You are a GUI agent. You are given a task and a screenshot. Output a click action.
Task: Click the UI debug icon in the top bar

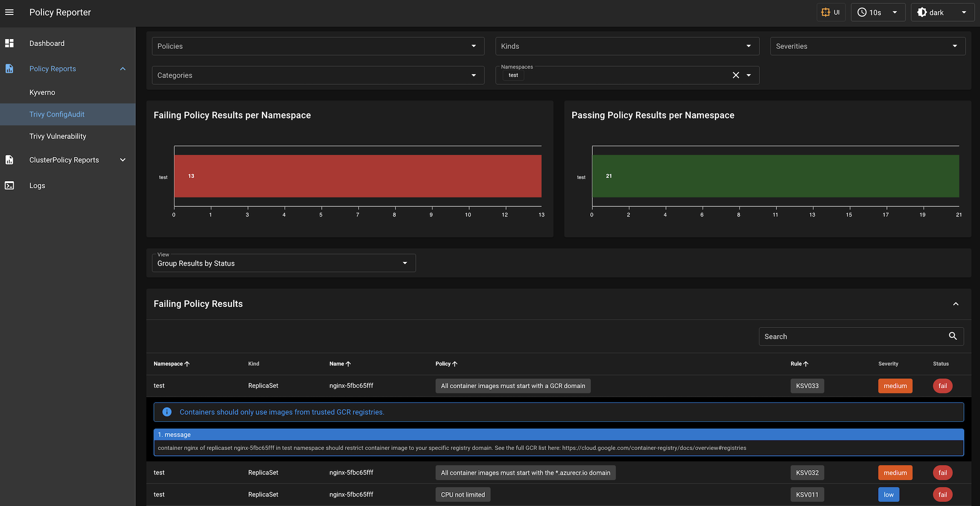tap(825, 12)
